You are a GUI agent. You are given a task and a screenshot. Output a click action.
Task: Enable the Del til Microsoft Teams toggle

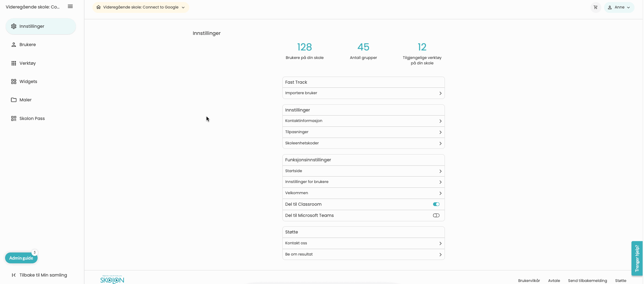coord(436,215)
